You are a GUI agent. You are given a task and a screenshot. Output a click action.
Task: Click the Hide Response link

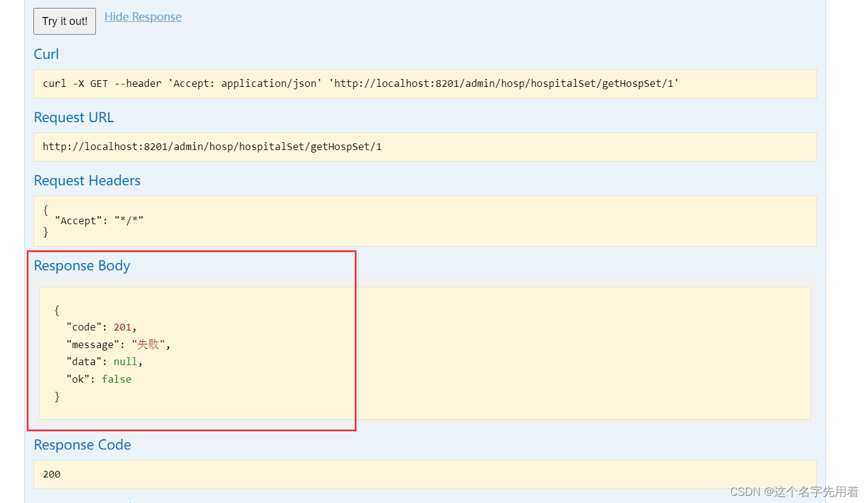(143, 17)
